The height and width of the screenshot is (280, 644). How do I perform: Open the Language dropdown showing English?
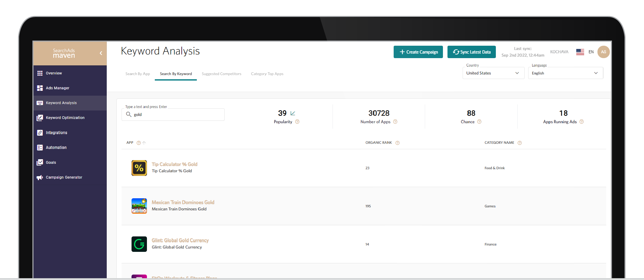point(565,73)
